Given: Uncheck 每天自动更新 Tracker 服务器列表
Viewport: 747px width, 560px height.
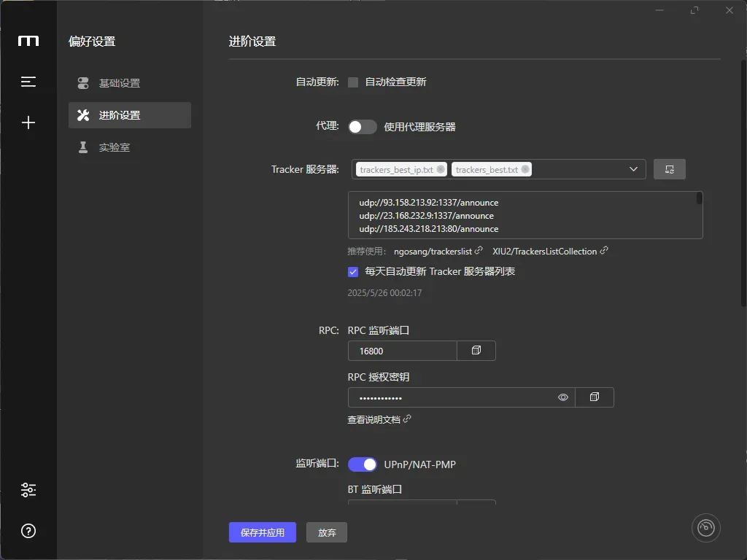Looking at the screenshot, I should (353, 271).
